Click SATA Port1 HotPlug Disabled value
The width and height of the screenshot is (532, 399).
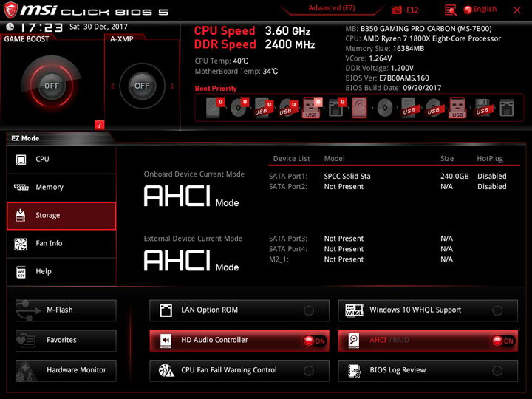tap(491, 176)
